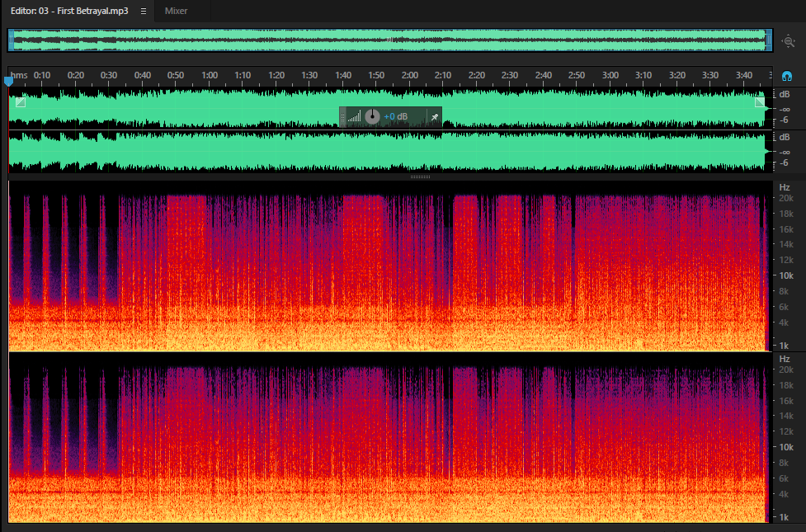Click the overview navigator right edge handle
The height and width of the screenshot is (532, 806).
(769, 40)
